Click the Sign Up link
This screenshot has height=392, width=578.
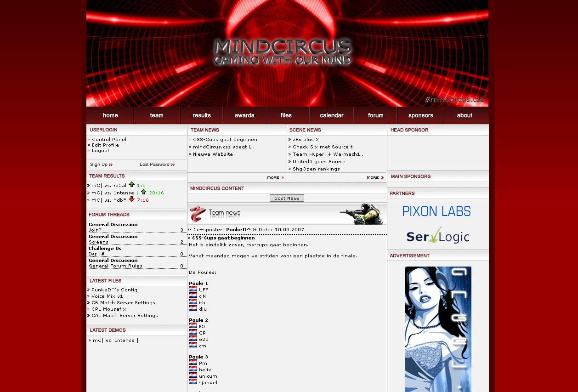click(x=101, y=165)
